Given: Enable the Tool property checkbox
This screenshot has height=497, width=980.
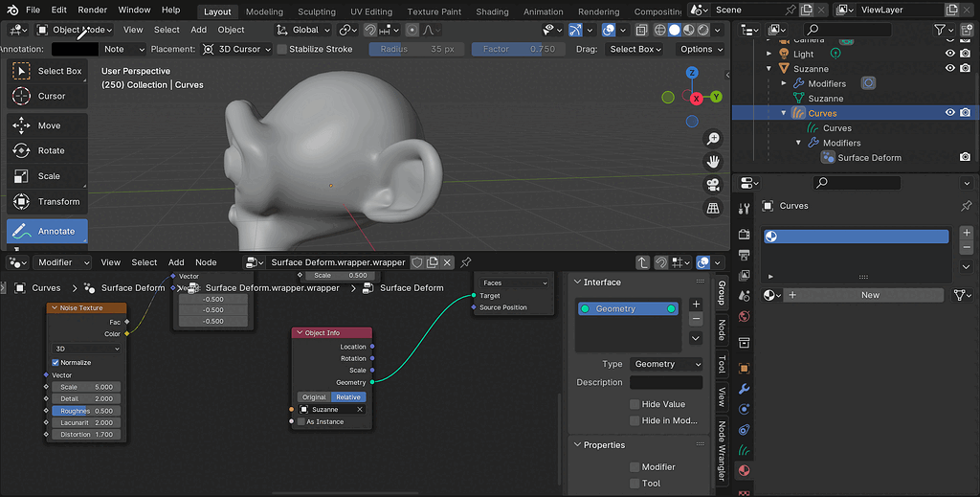Looking at the screenshot, I should pos(635,484).
